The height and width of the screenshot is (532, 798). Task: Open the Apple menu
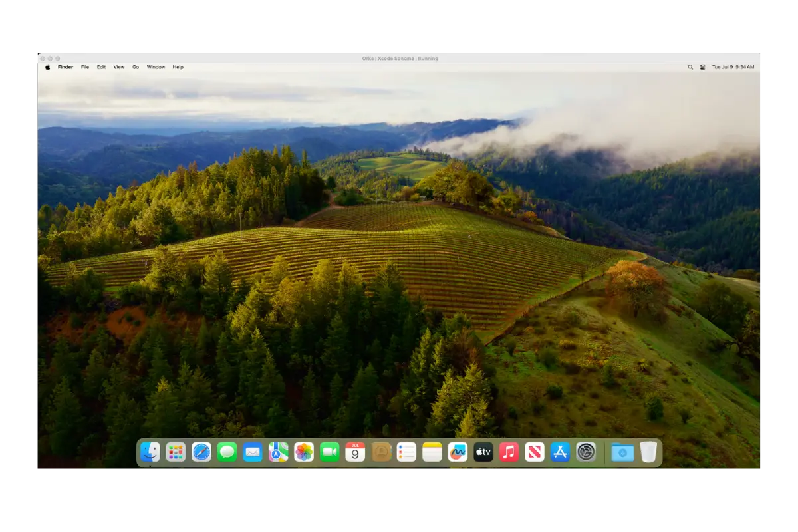pyautogui.click(x=47, y=67)
